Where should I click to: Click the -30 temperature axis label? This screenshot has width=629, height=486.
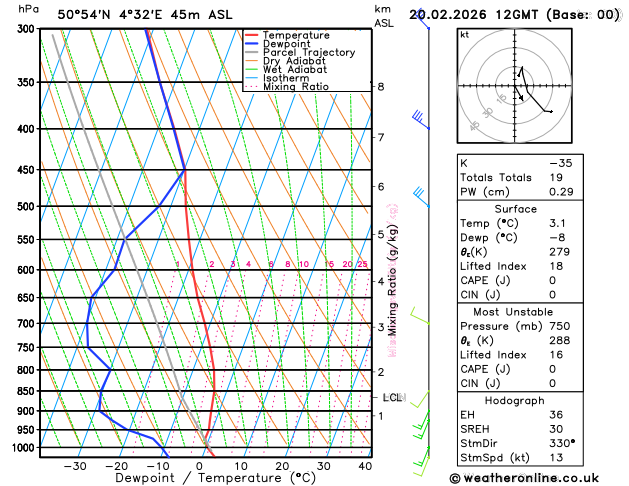coord(75,466)
